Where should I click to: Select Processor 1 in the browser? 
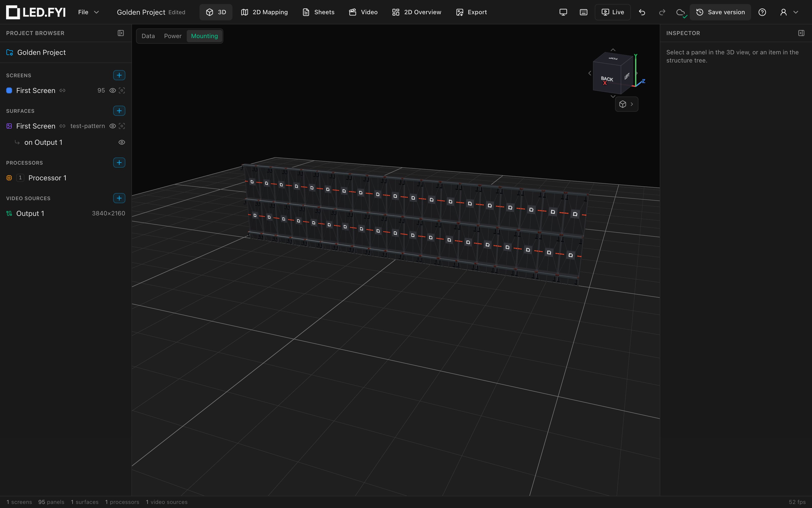pyautogui.click(x=66, y=178)
